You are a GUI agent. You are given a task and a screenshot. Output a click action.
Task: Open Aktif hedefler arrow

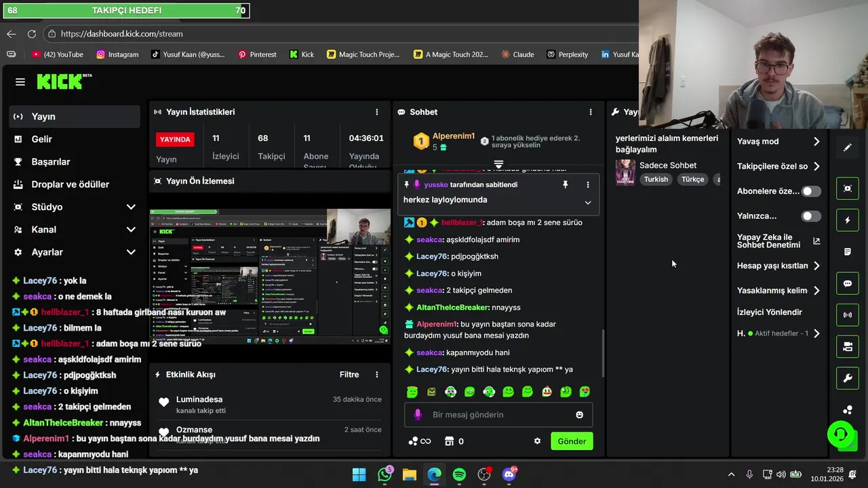point(816,333)
